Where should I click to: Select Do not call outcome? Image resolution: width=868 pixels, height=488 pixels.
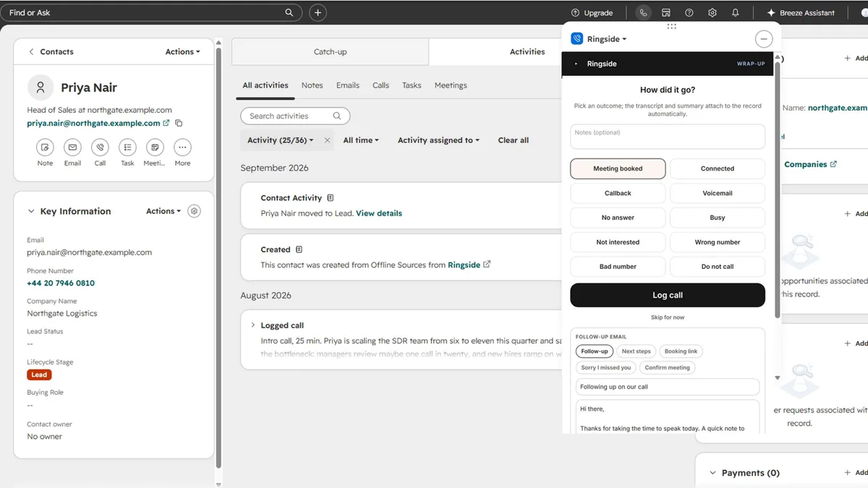[x=718, y=267]
